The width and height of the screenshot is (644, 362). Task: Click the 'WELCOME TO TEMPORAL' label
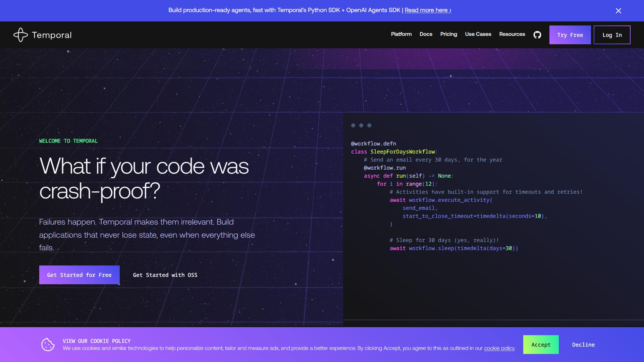(68, 141)
